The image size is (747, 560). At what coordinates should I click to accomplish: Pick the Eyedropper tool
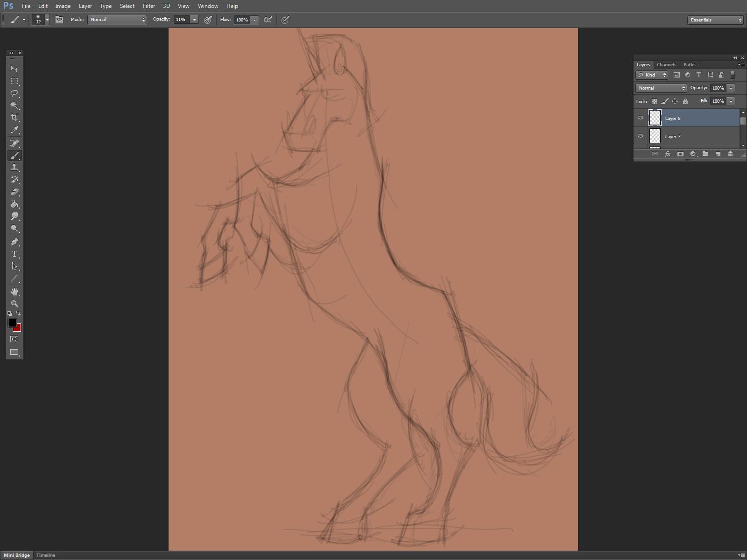(14, 130)
